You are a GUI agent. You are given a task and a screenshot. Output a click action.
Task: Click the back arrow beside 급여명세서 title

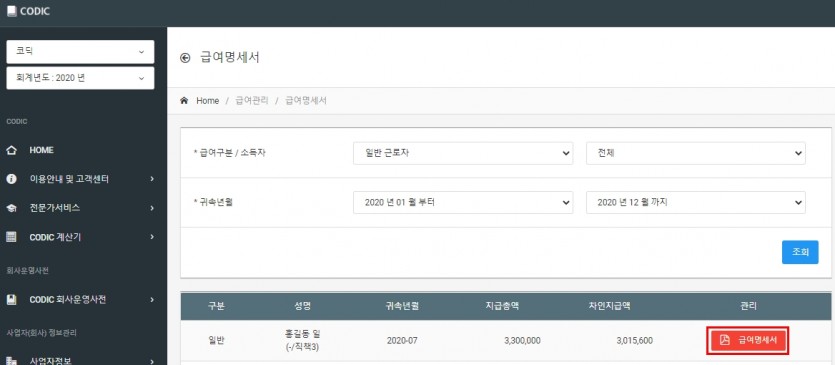185,58
